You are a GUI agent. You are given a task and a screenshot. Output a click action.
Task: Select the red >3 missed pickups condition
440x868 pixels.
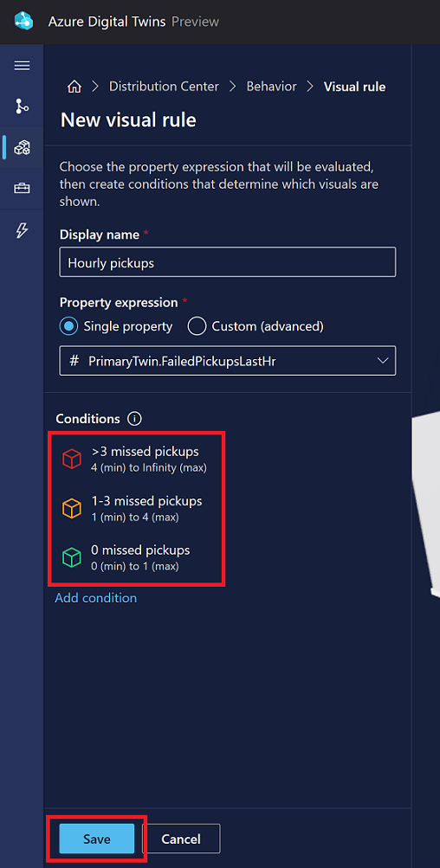136,459
